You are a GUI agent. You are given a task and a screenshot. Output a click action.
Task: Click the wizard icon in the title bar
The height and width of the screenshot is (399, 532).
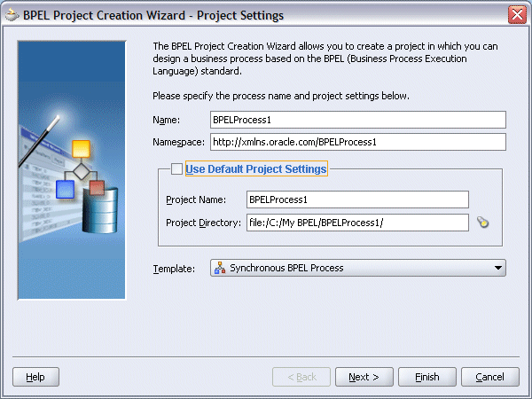tap(12, 14)
